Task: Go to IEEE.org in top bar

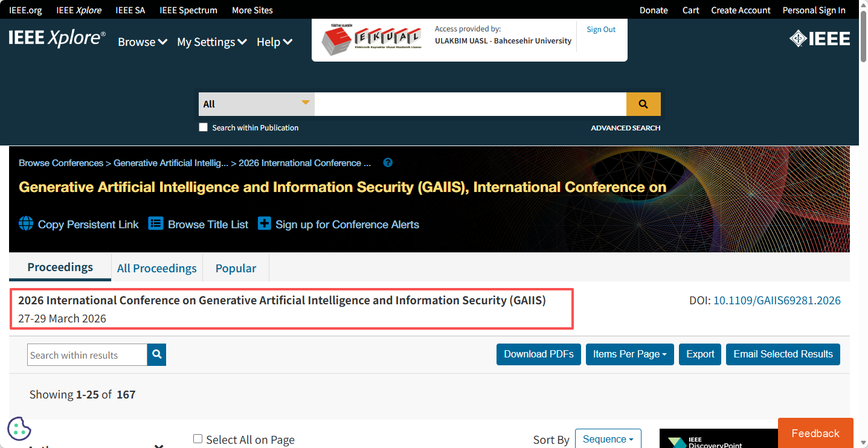Action: tap(25, 10)
